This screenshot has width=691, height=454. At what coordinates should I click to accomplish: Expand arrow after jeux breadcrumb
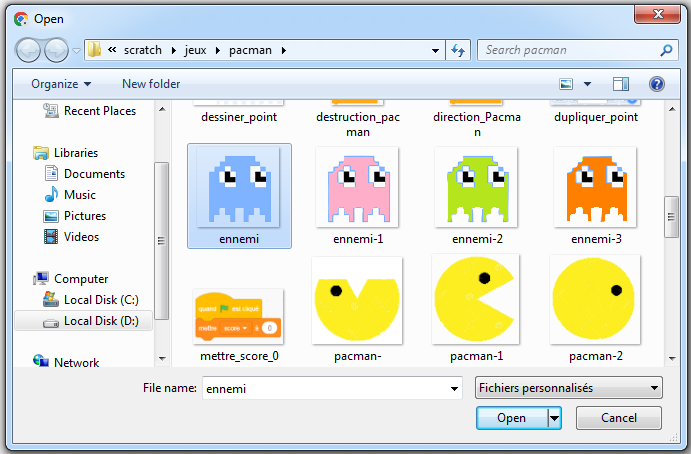tap(218, 51)
